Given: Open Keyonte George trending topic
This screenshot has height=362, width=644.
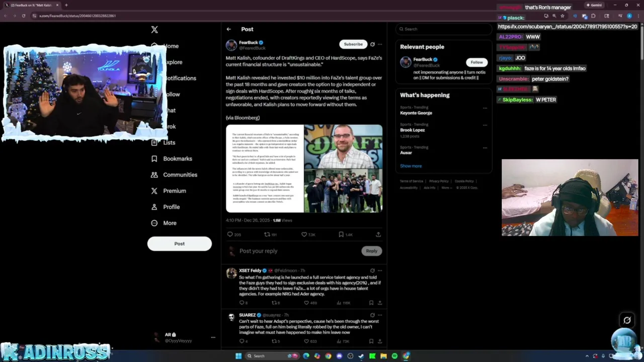Looking at the screenshot, I should coord(416,113).
